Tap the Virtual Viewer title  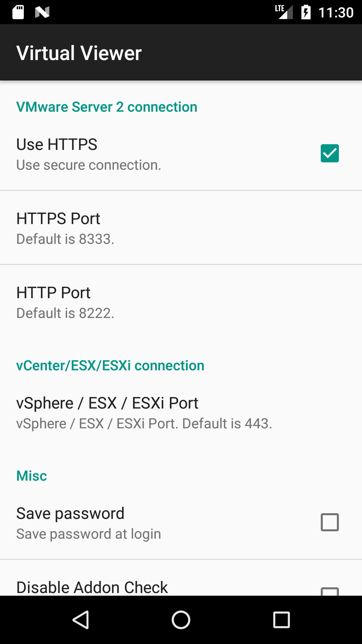[x=79, y=53]
